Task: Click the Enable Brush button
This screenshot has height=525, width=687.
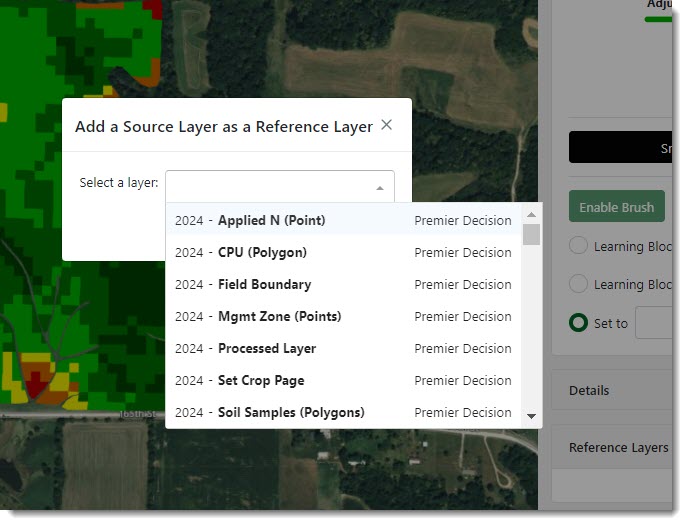Action: pyautogui.click(x=616, y=207)
